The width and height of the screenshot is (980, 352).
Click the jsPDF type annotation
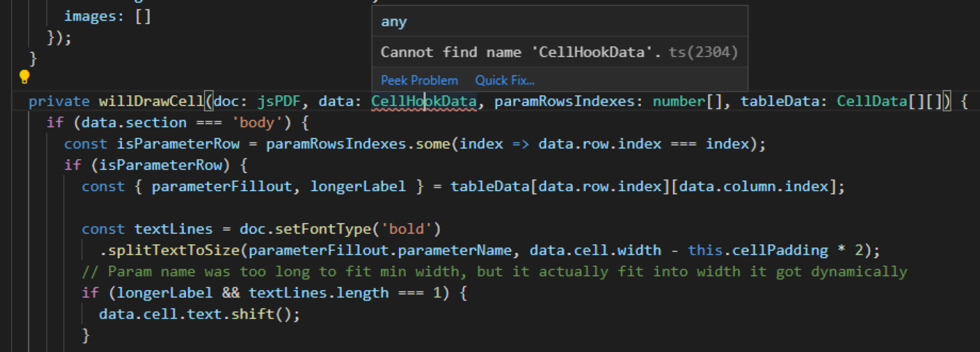(279, 101)
